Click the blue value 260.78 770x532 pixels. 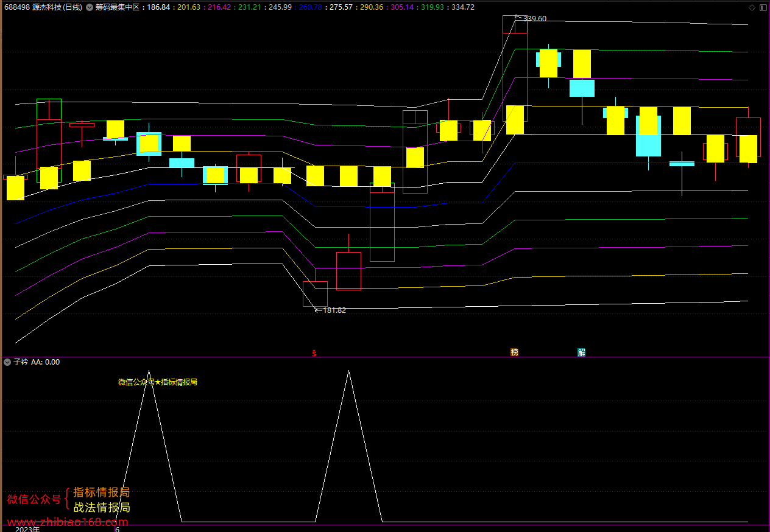[x=311, y=7]
